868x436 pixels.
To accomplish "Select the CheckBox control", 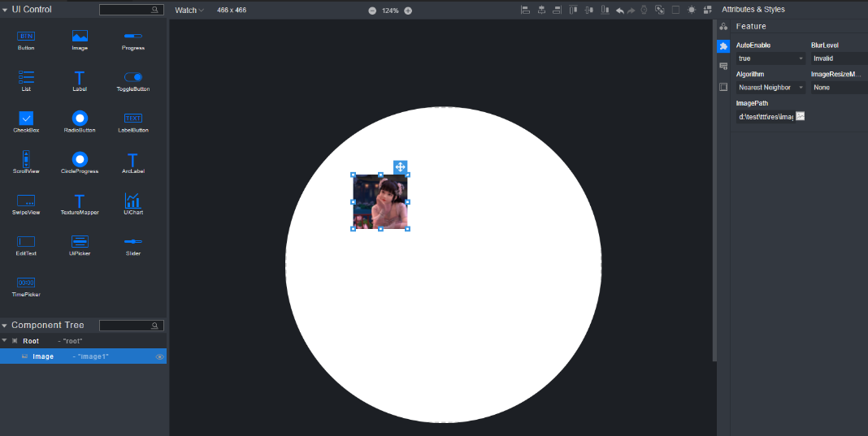I will tap(26, 119).
